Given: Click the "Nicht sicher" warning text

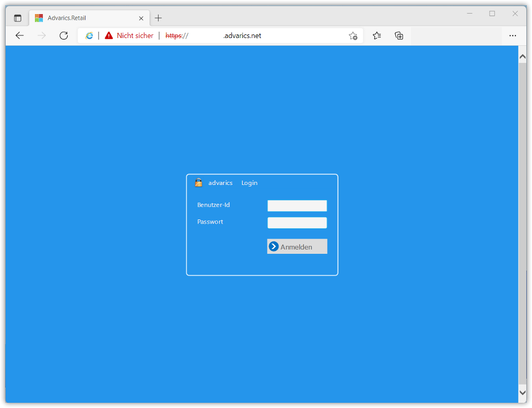Looking at the screenshot, I should click(135, 35).
